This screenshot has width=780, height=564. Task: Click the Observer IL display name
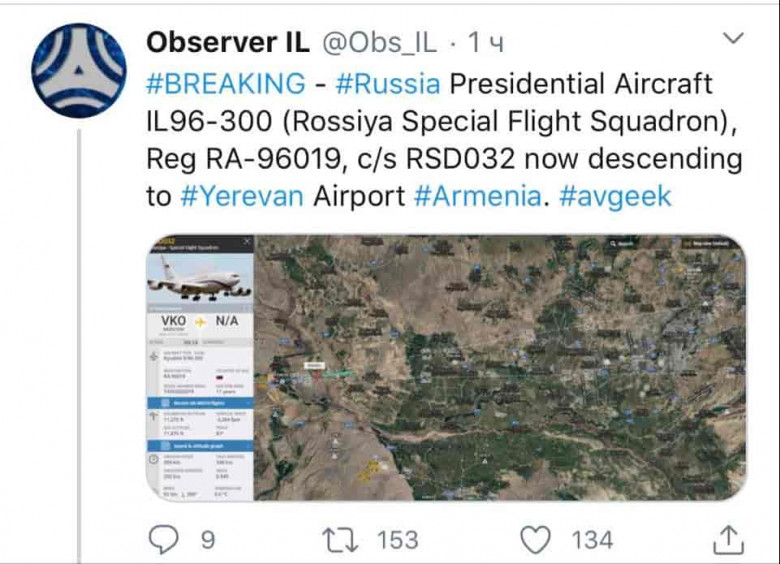point(227,42)
